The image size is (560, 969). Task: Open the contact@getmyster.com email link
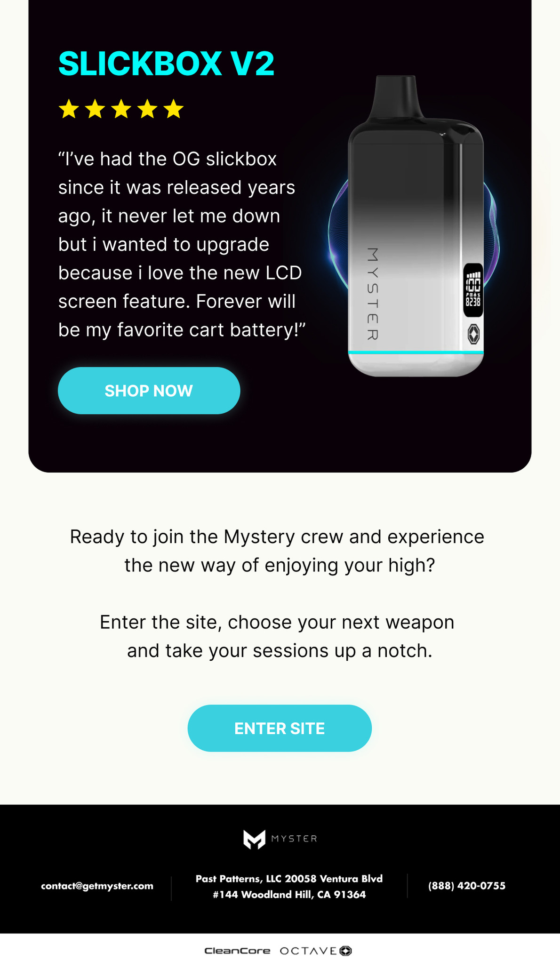pyautogui.click(x=97, y=886)
